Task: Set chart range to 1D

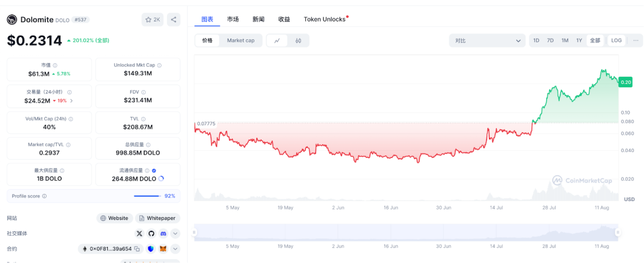Action: click(536, 41)
